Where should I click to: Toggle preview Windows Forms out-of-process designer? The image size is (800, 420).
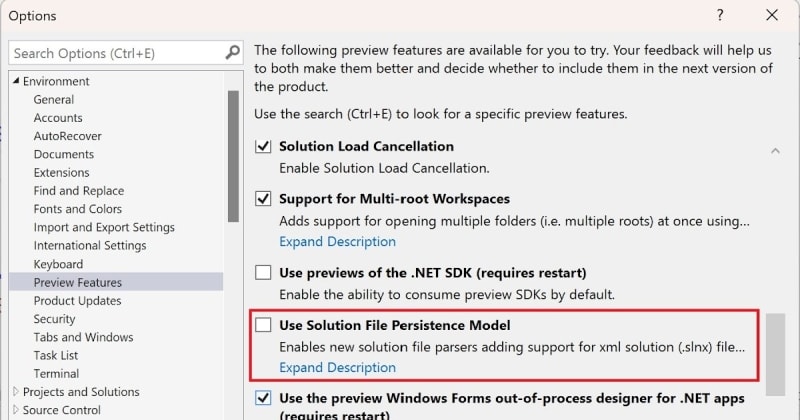(x=264, y=398)
